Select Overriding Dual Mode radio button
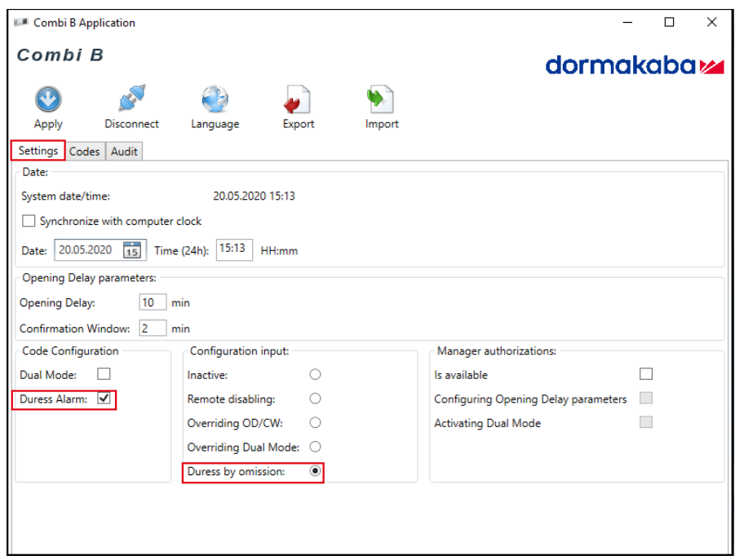Image resolution: width=744 pixels, height=560 pixels. [315, 448]
